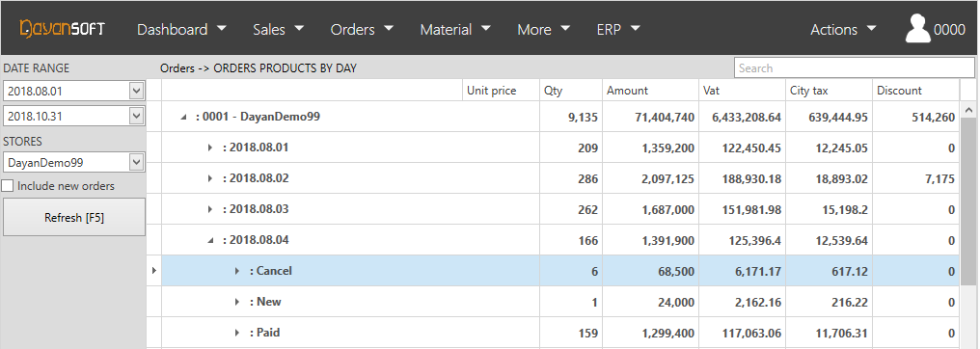This screenshot has height=349, width=980.
Task: Open the end date 2018.10.31 dropdown
Action: click(x=137, y=116)
